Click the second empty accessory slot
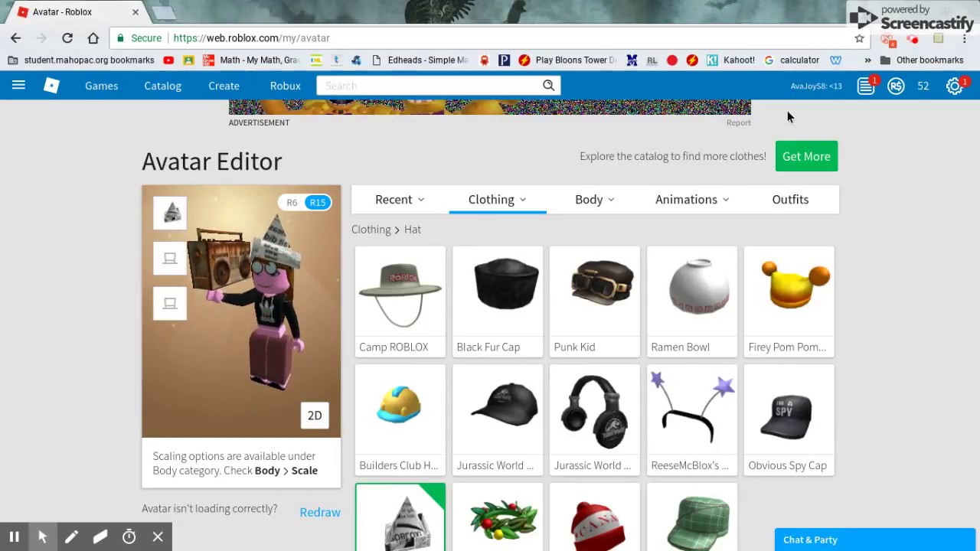This screenshot has height=551, width=980. click(x=170, y=259)
